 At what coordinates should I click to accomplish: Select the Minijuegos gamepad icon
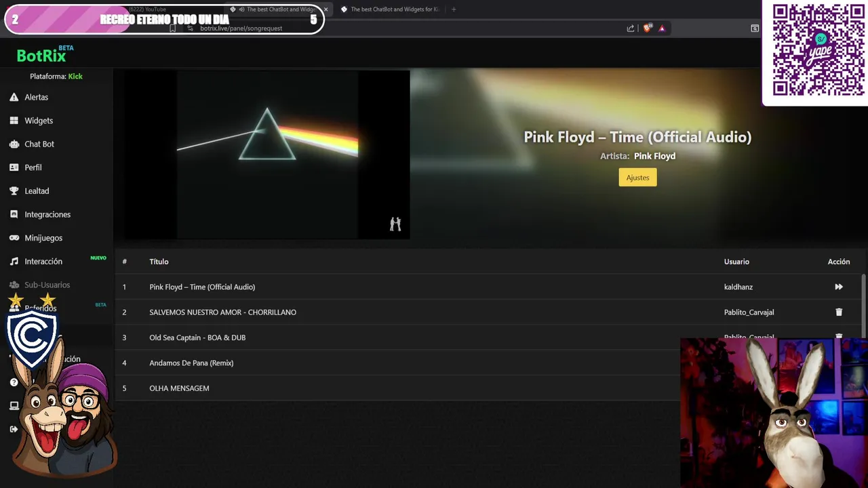pyautogui.click(x=14, y=238)
